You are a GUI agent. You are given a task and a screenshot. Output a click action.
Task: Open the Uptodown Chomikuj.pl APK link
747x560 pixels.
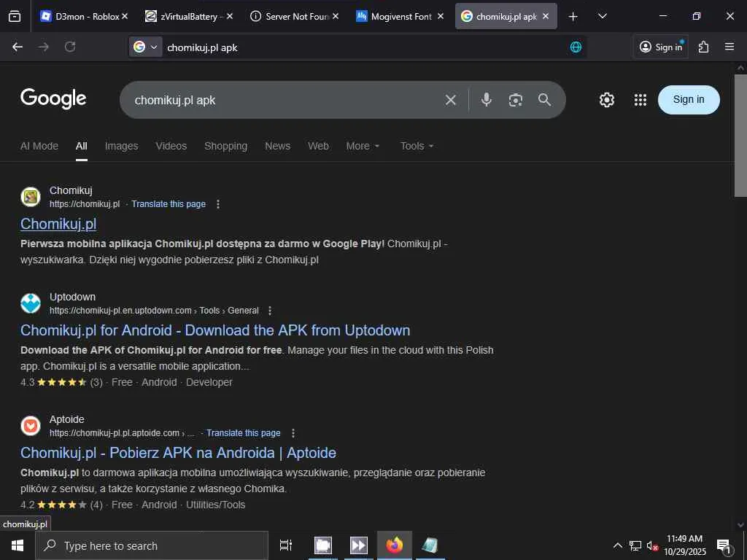[215, 330]
